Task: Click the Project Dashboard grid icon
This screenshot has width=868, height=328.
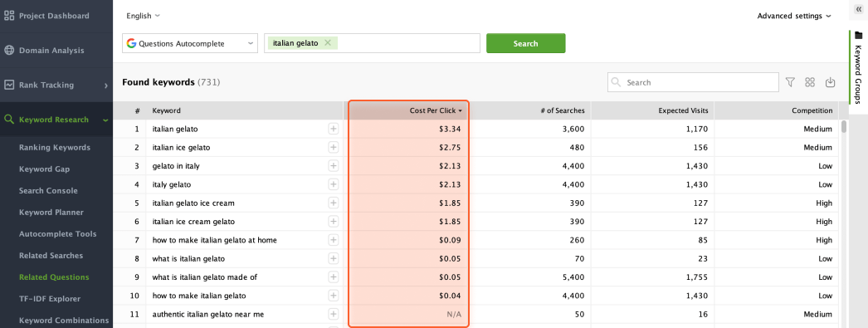Action: pos(9,16)
